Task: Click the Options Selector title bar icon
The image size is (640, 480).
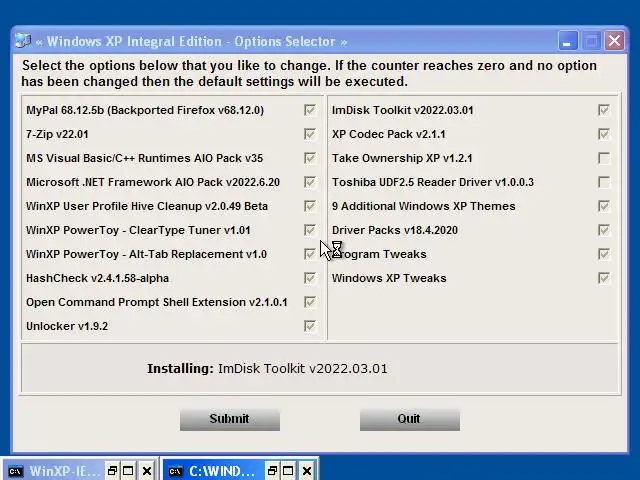Action: (23, 41)
